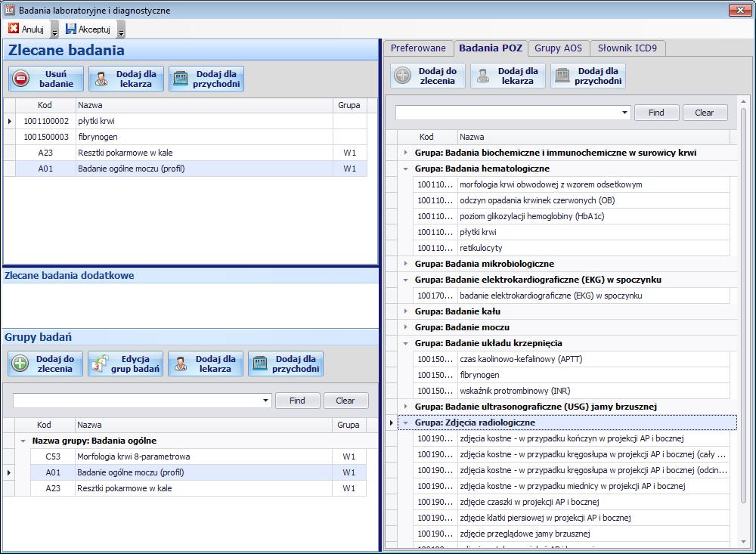Click the scroll up arrow of the right list

click(x=743, y=102)
